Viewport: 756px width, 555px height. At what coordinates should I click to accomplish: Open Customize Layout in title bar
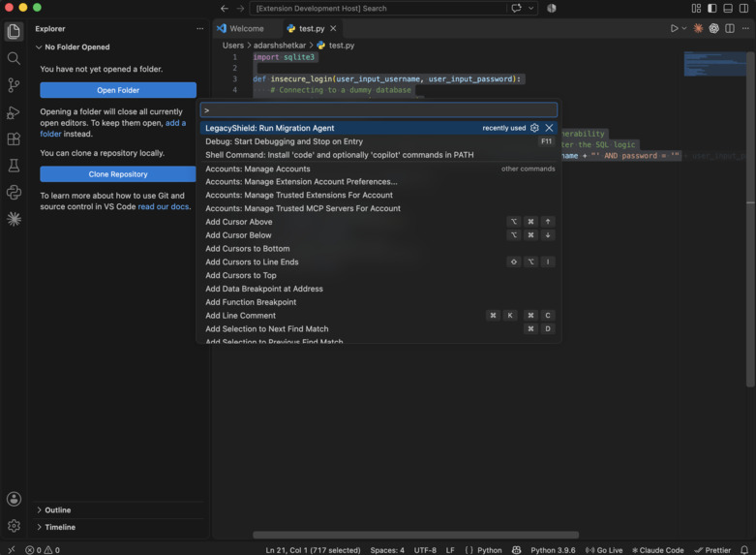(x=696, y=8)
